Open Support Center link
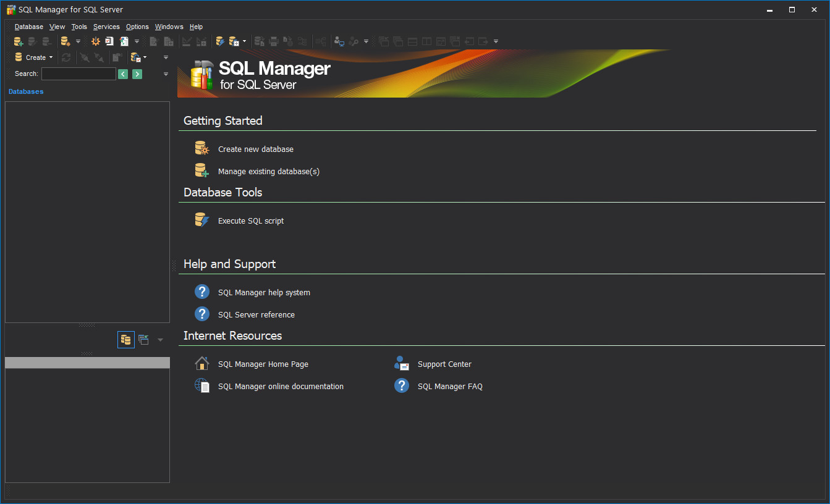 coord(444,364)
